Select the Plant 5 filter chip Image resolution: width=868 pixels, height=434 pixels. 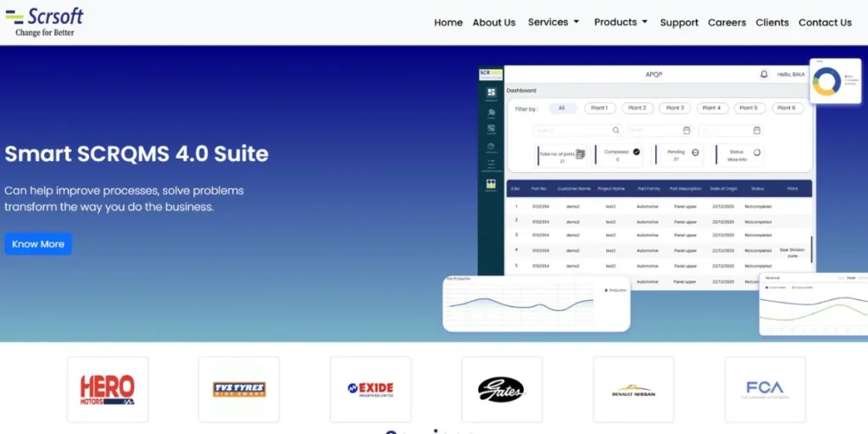[x=749, y=108]
